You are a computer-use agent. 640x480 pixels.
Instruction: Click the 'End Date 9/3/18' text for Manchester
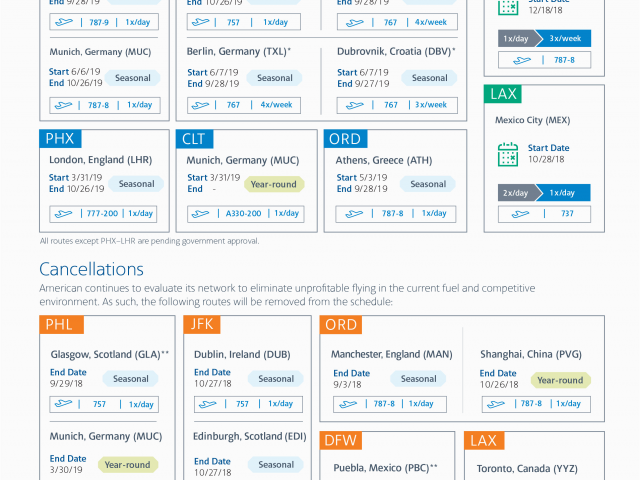coord(351,379)
